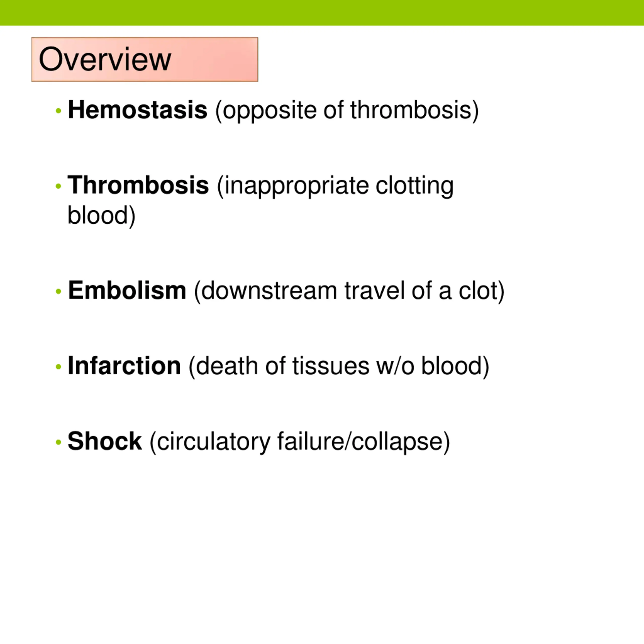Click the green bullet before Hemostasis

[x=59, y=111]
